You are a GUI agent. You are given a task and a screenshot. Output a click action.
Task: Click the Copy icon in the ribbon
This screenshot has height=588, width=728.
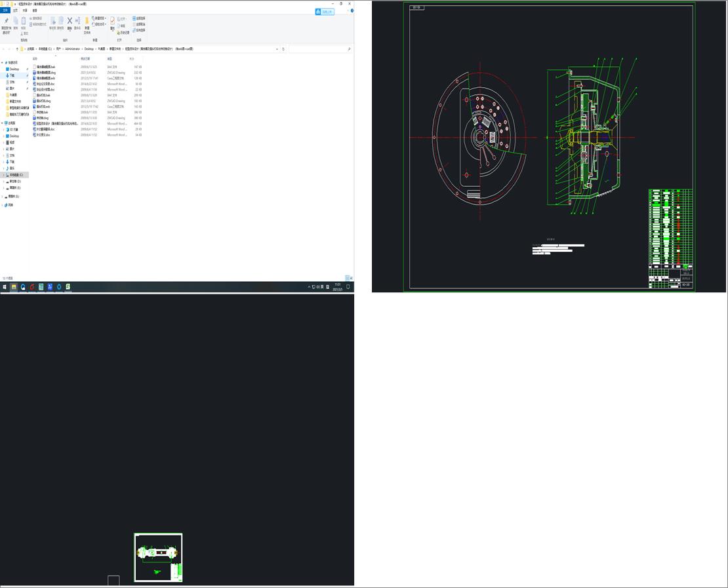point(16,20)
